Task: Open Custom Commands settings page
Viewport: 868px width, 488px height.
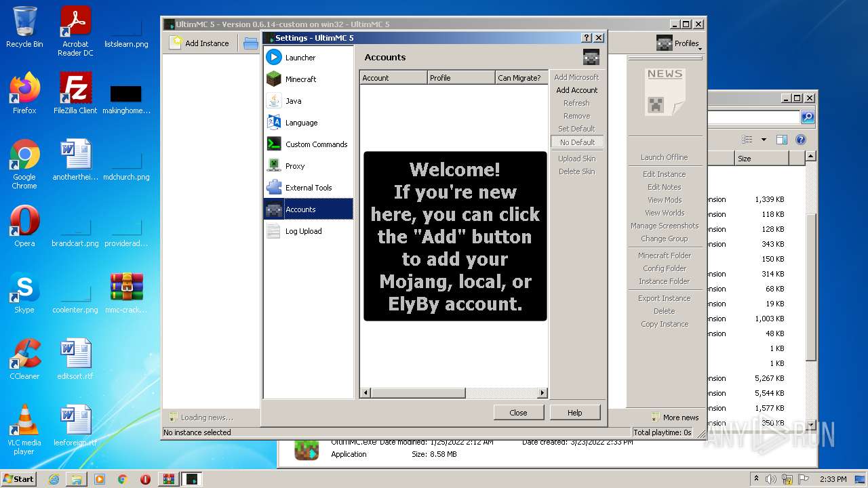Action: pos(309,144)
